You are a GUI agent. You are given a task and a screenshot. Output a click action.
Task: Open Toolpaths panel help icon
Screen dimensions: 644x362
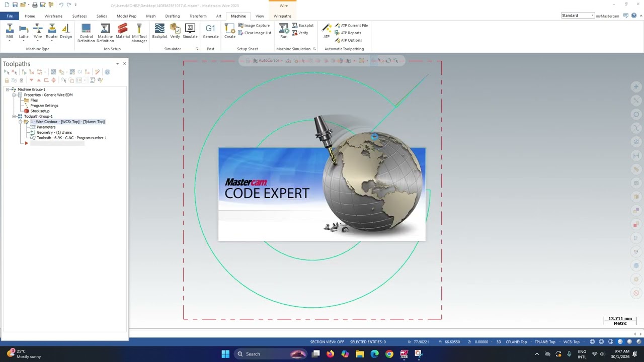pos(107,72)
